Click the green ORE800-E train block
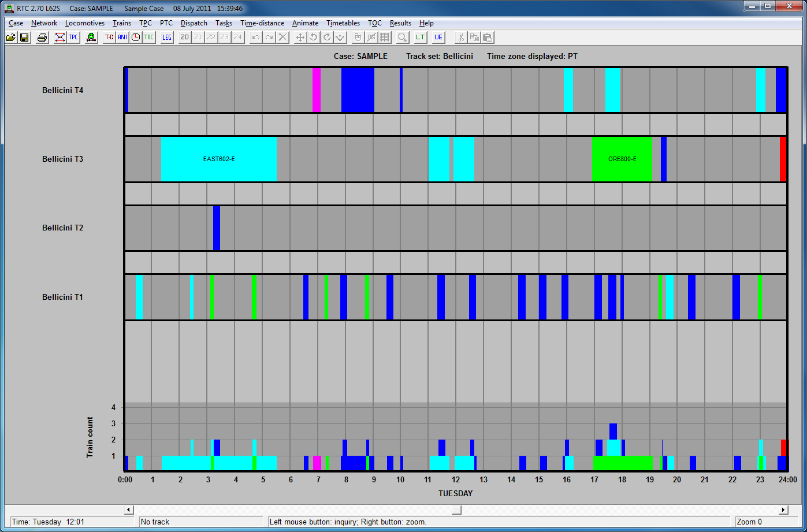 (x=622, y=159)
